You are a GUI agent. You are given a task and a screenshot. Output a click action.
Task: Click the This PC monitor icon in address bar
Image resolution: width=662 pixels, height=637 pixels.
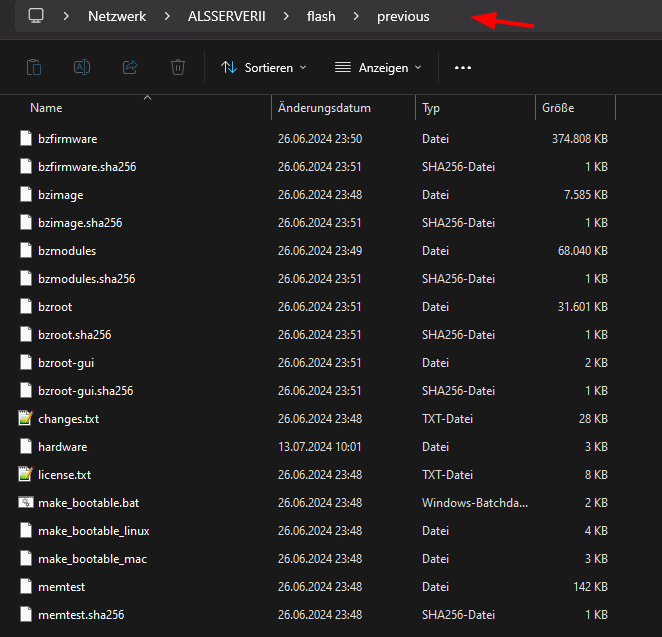tap(36, 16)
